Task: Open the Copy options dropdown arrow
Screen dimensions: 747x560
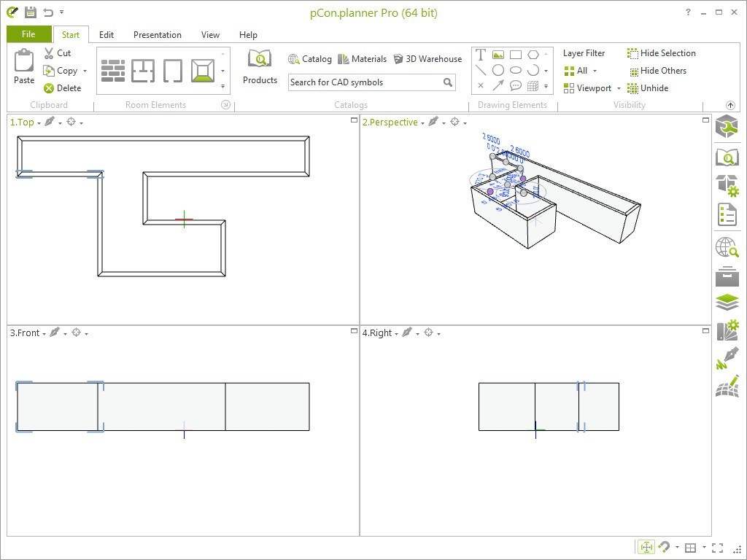Action: (85, 71)
